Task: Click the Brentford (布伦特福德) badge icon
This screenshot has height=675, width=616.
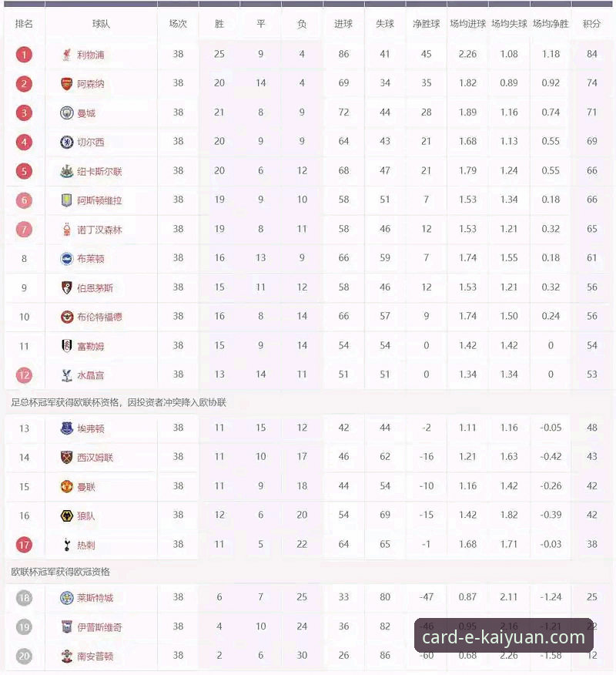Action: (67, 317)
